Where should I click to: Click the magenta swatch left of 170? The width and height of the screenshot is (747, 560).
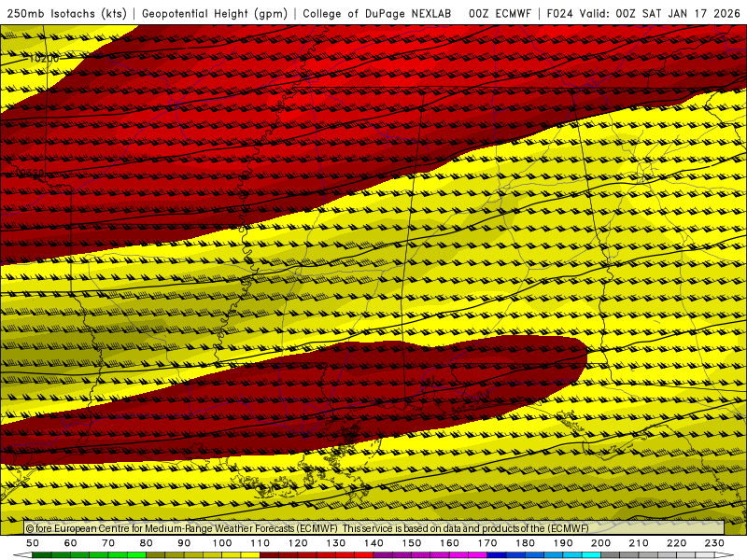(477, 555)
